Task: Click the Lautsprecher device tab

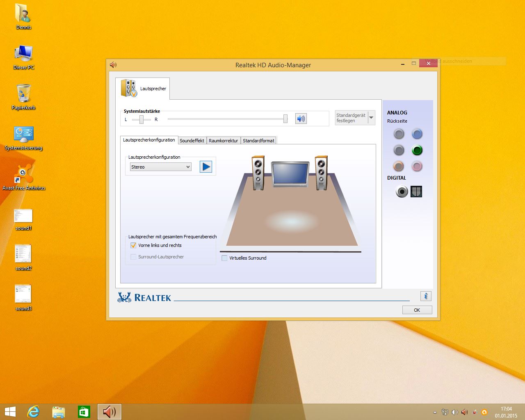Action: [x=143, y=88]
